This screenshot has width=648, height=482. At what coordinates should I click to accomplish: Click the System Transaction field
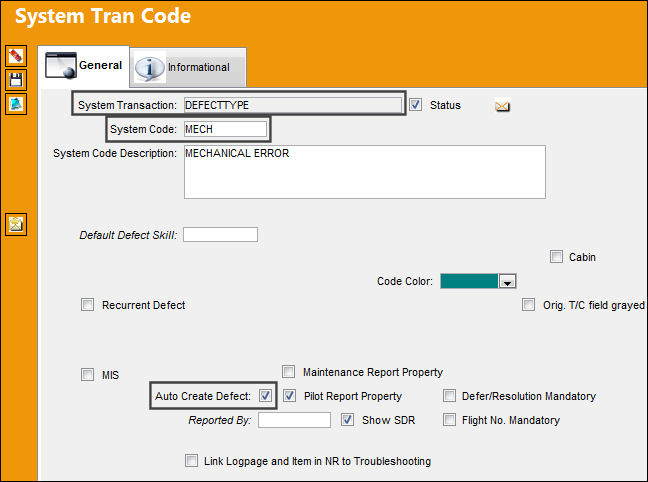pyautogui.click(x=293, y=105)
